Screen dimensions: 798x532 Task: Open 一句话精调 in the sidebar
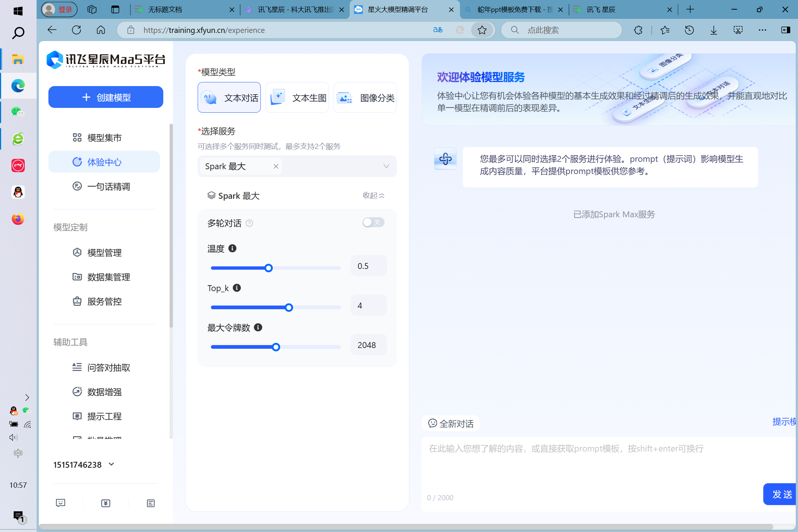pyautogui.click(x=104, y=187)
